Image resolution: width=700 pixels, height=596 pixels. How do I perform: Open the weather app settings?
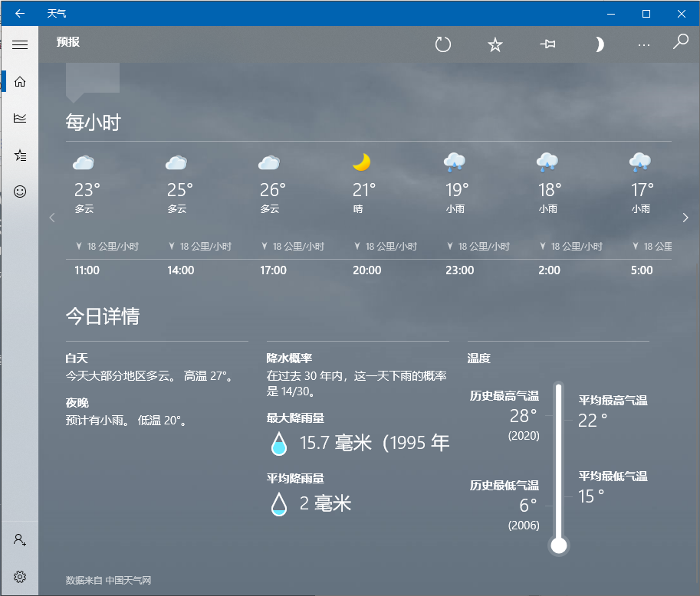pos(19,577)
